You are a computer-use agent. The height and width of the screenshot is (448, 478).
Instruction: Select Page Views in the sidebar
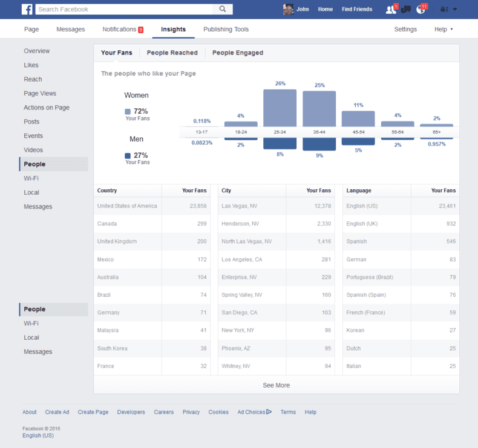(x=40, y=93)
